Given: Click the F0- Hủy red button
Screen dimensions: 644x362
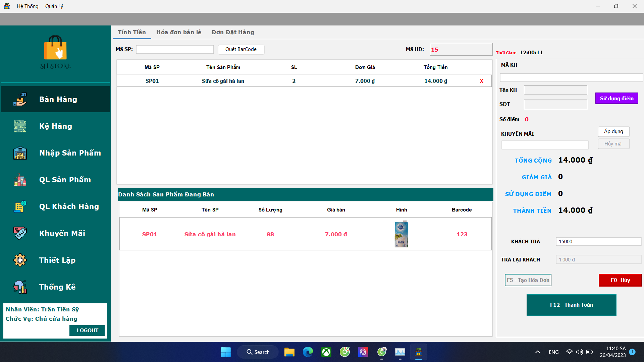Looking at the screenshot, I should [620, 280].
